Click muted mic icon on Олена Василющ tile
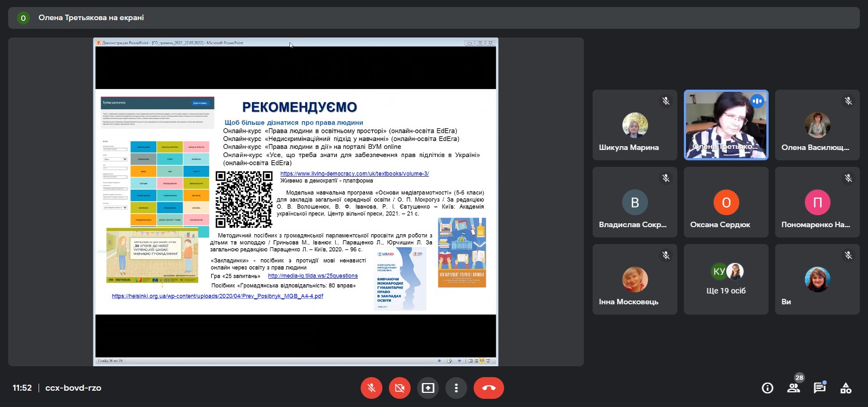The image size is (868, 407). click(x=848, y=101)
